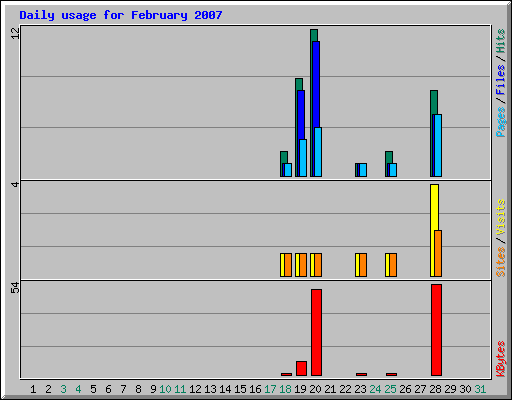
Task: Click the Sites legend label
Action: point(501,262)
